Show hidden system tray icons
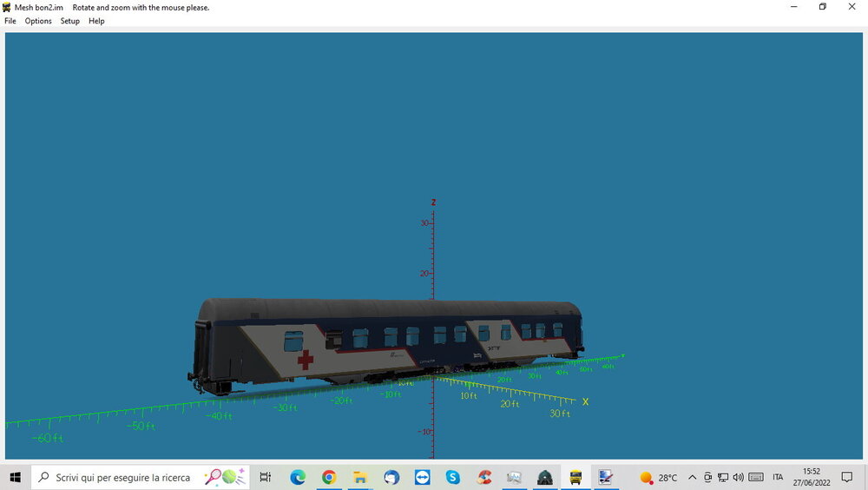This screenshot has height=490, width=868. 692,477
